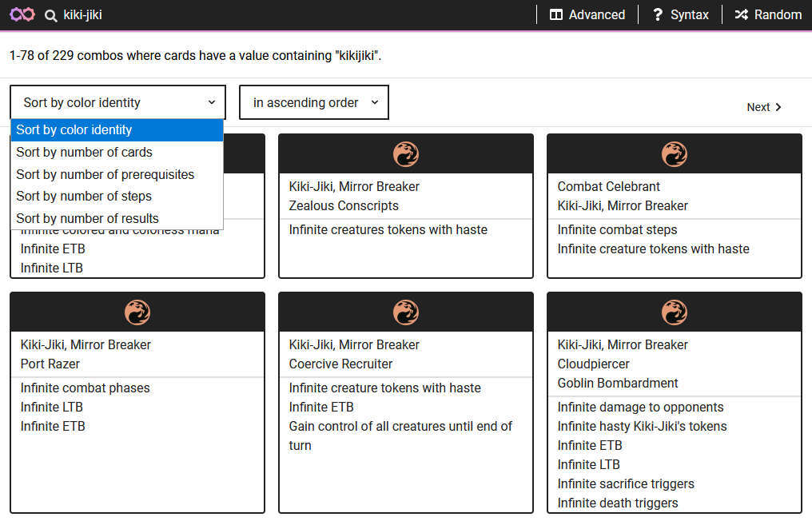
Task: Open the Syntax guide link
Action: click(x=680, y=14)
